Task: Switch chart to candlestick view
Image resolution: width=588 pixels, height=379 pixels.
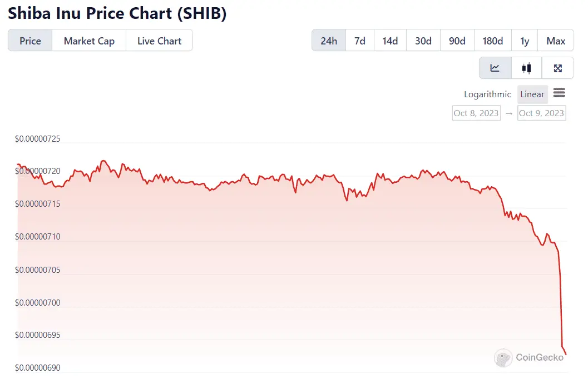Action: point(526,67)
